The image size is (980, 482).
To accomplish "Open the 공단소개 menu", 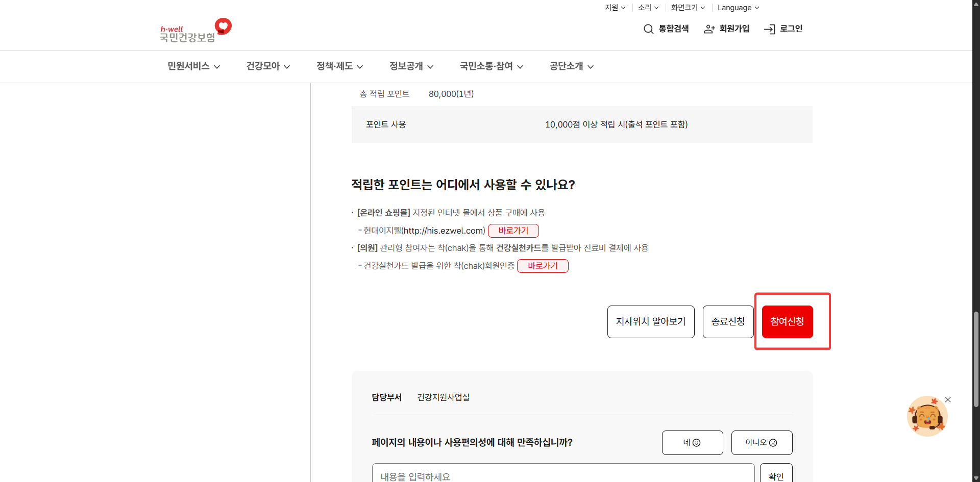I will point(570,66).
